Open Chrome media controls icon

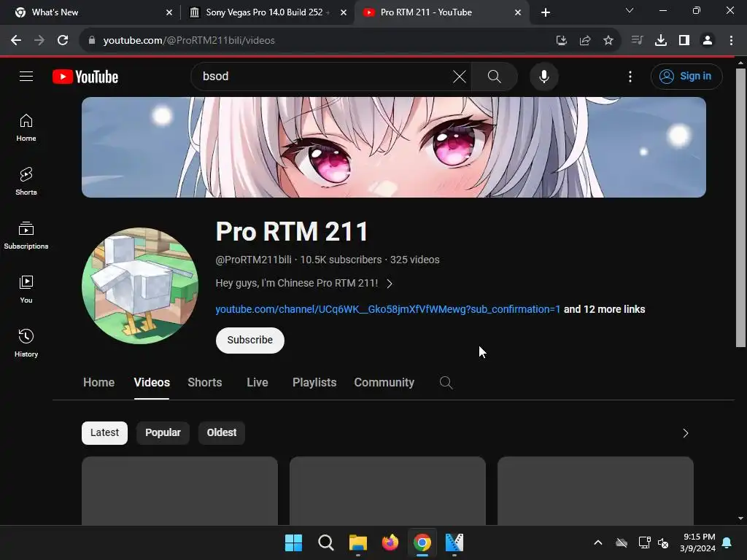(x=637, y=41)
